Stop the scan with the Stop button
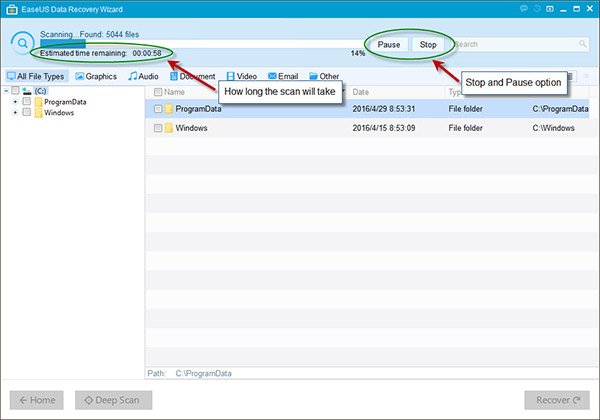Image resolution: width=600 pixels, height=420 pixels. coord(428,45)
